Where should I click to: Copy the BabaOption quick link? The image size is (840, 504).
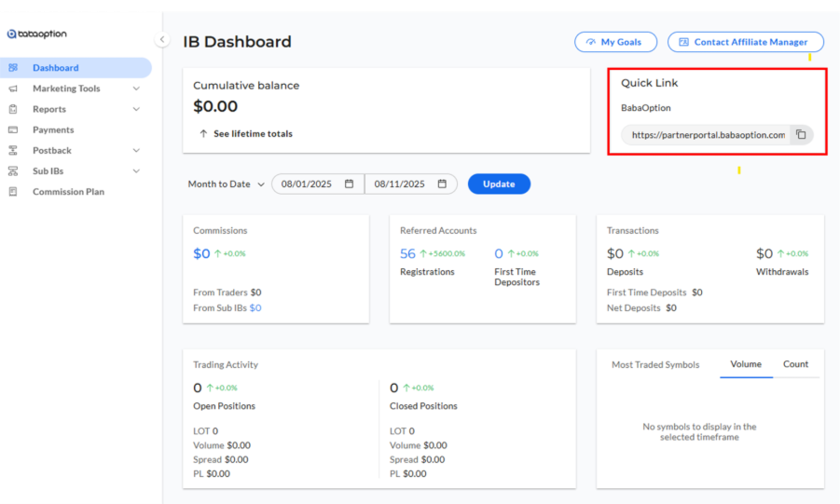[801, 135]
